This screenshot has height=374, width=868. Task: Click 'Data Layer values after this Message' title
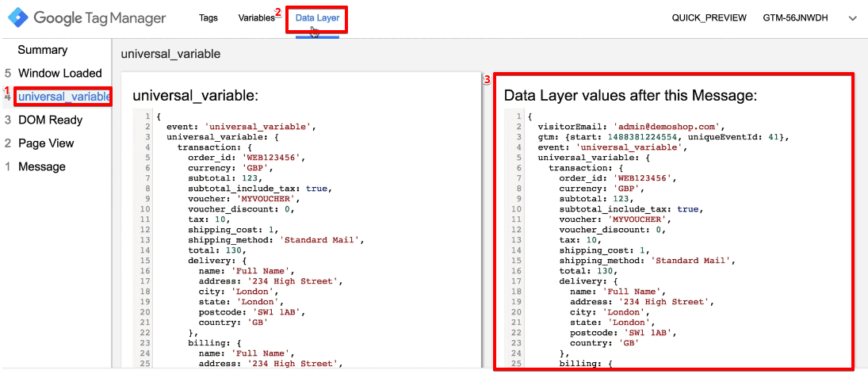(x=630, y=96)
